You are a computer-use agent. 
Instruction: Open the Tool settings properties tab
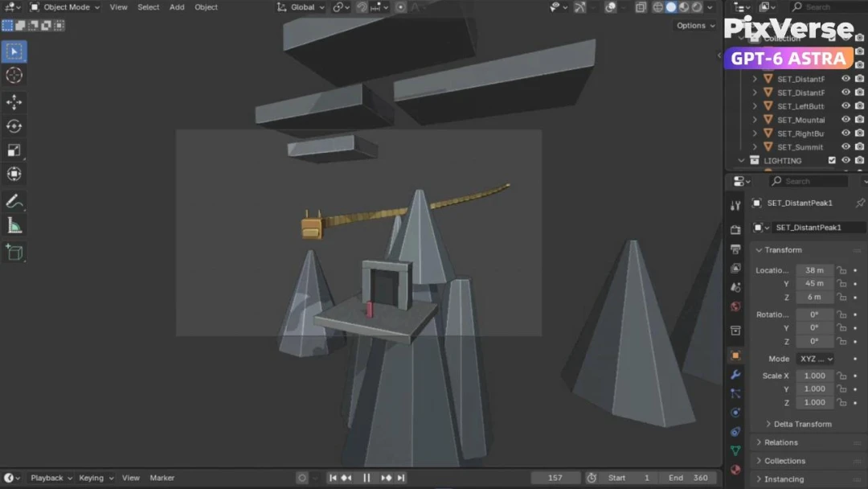tap(735, 206)
